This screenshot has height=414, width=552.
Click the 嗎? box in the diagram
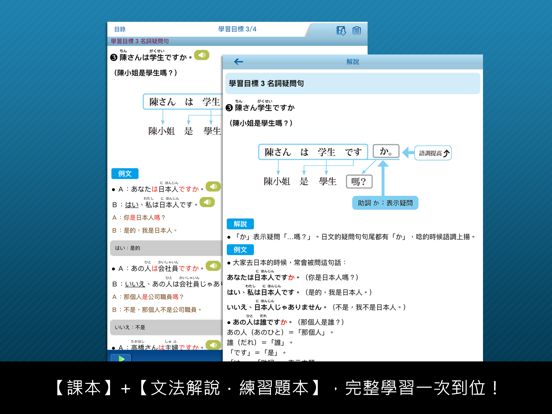tap(359, 182)
